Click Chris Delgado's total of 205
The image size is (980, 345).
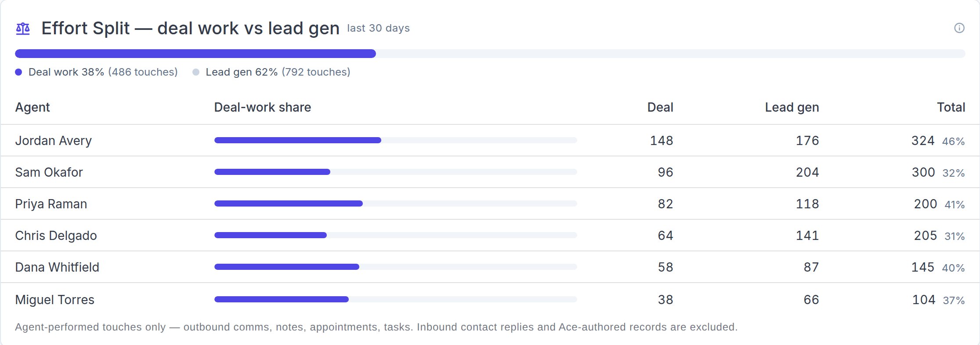click(x=926, y=236)
